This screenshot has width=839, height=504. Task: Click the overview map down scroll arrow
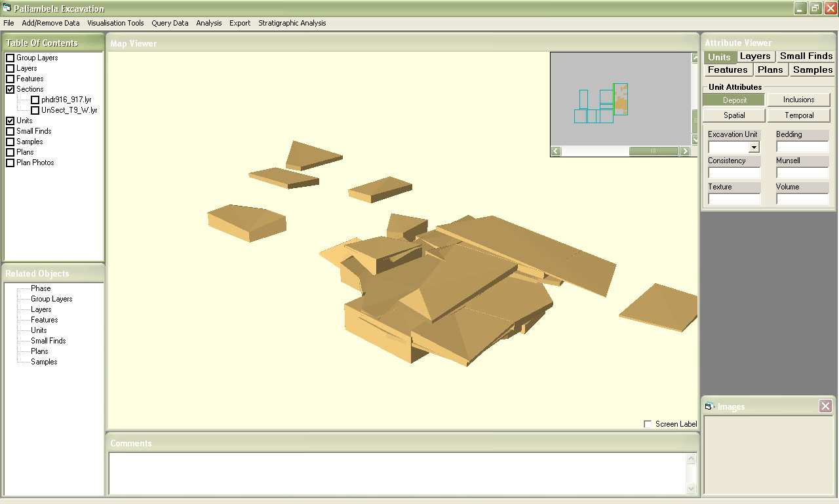(695, 140)
